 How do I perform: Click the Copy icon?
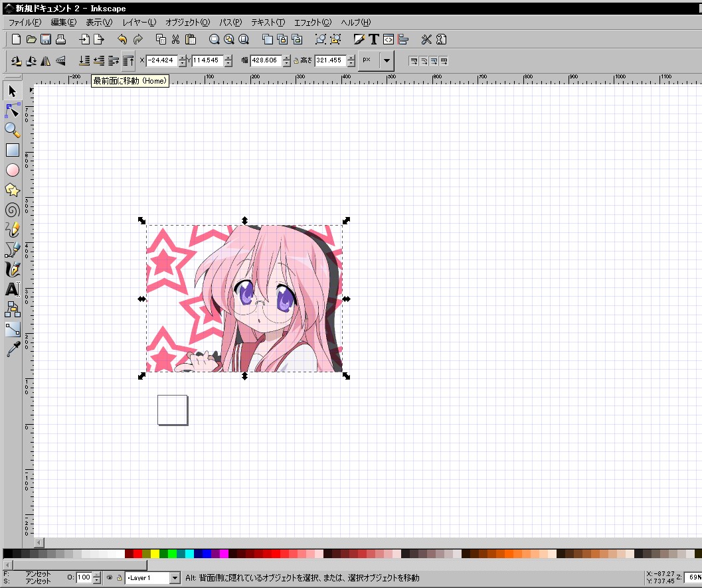[x=161, y=39]
